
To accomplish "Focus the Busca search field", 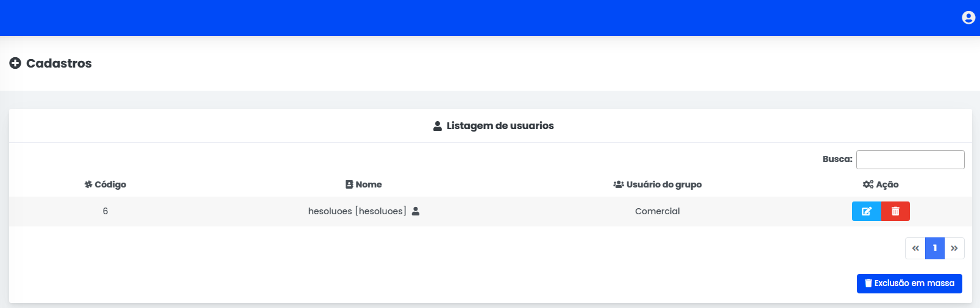I will tap(910, 159).
